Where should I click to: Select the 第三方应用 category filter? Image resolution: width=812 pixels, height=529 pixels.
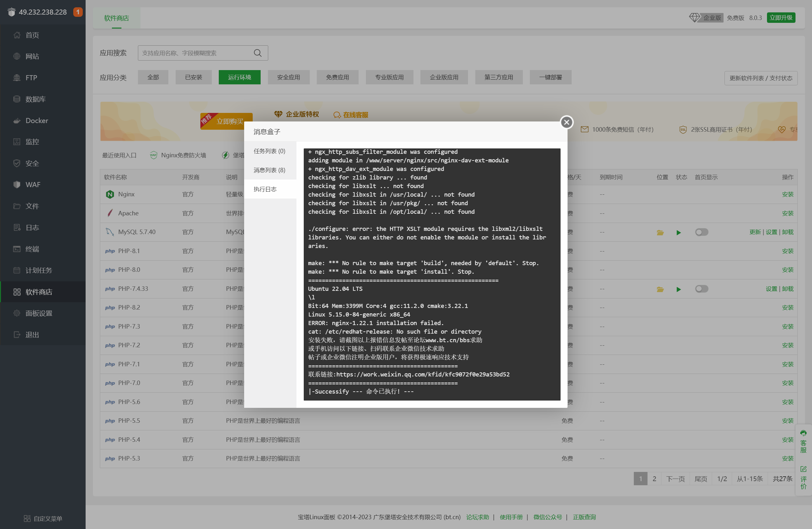498,77
